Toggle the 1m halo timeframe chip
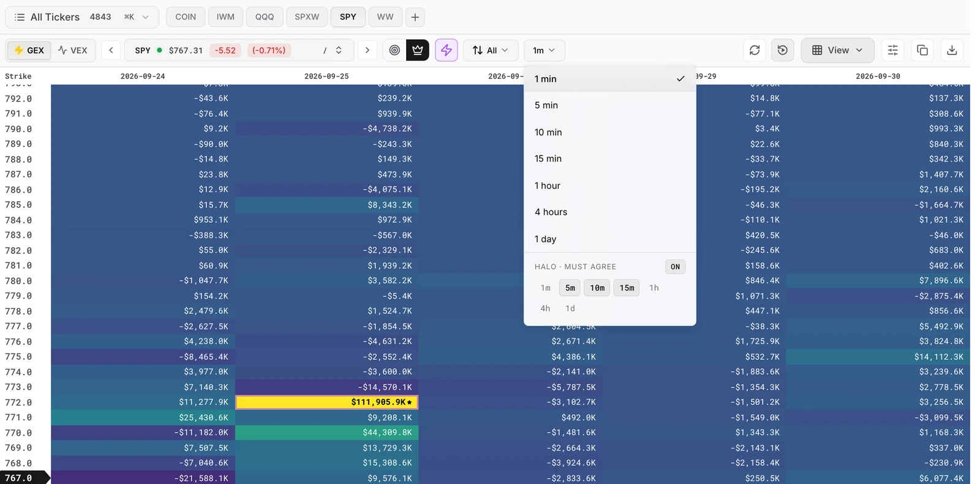 [546, 288]
